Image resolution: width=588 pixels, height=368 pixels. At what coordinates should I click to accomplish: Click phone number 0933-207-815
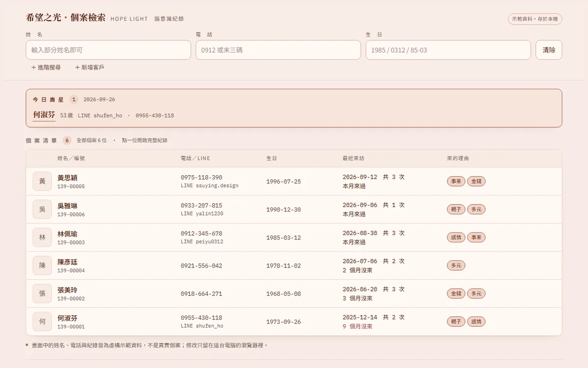click(201, 206)
